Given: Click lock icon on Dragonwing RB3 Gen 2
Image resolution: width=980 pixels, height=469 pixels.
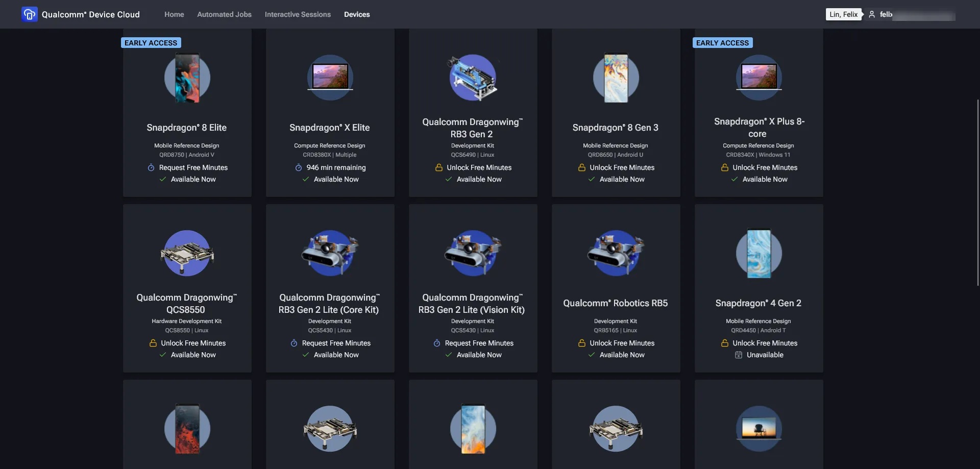Looking at the screenshot, I should click(x=439, y=167).
